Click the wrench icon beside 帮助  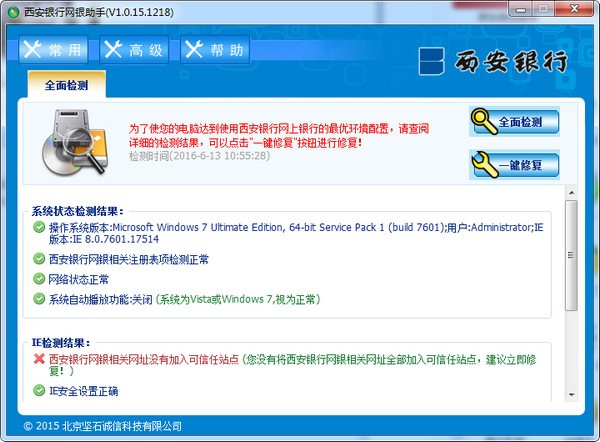(194, 49)
